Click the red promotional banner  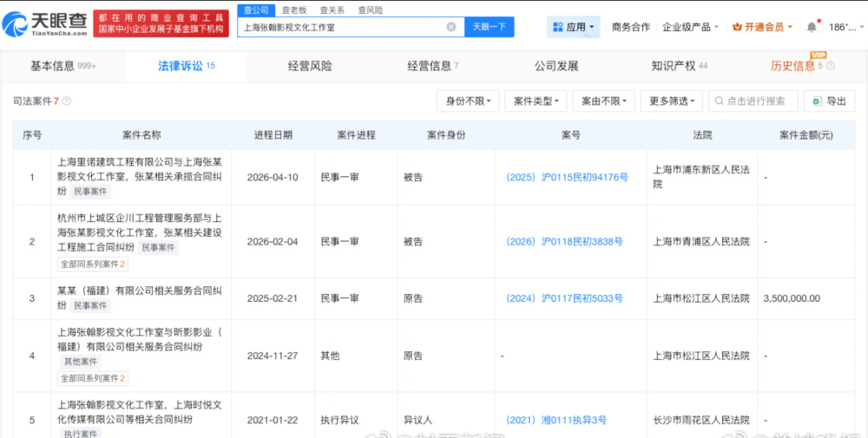pos(161,23)
